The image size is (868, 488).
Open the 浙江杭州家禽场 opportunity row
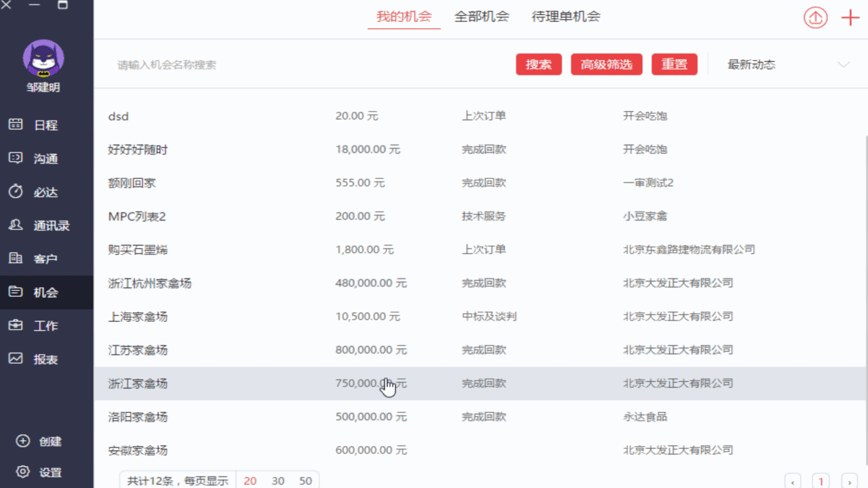tap(150, 283)
